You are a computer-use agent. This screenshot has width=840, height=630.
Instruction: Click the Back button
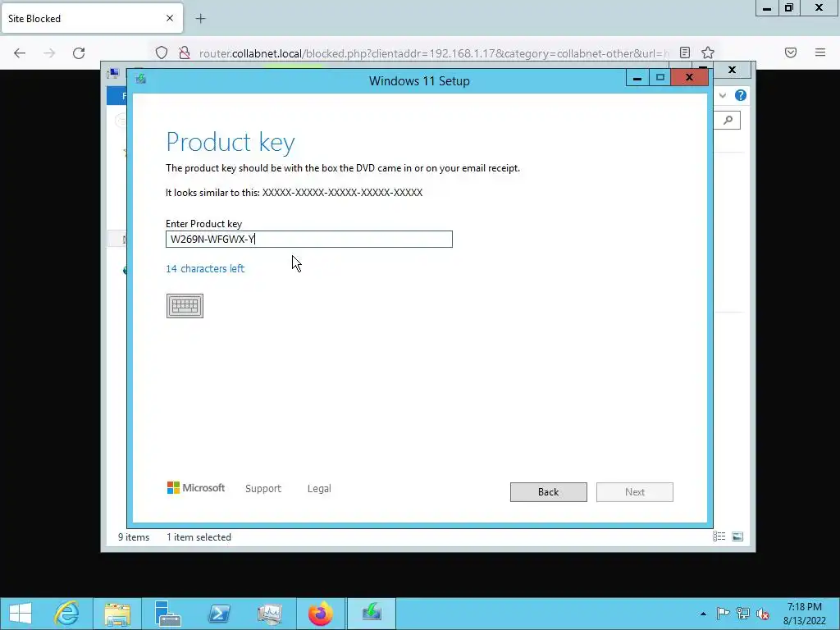point(548,492)
